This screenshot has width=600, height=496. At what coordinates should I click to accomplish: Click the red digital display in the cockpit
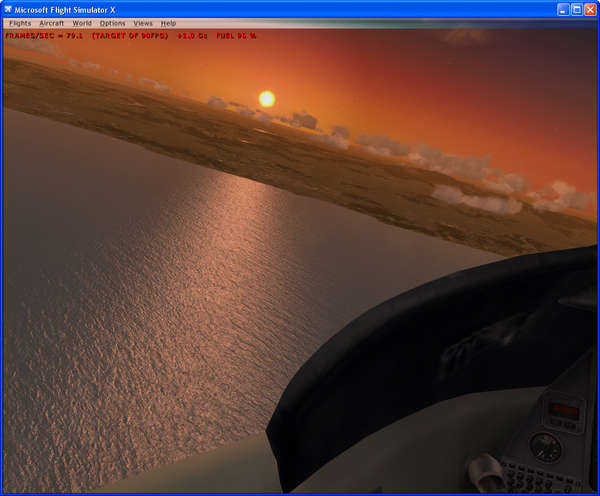click(564, 412)
